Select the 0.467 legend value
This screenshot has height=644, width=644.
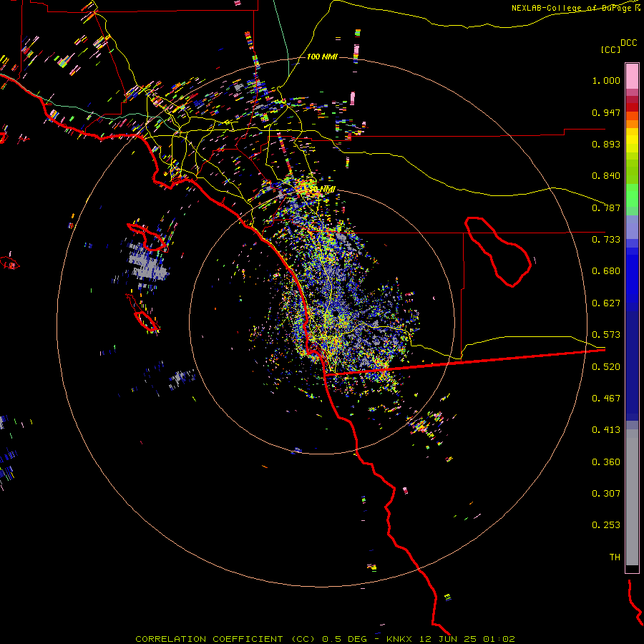click(x=606, y=399)
